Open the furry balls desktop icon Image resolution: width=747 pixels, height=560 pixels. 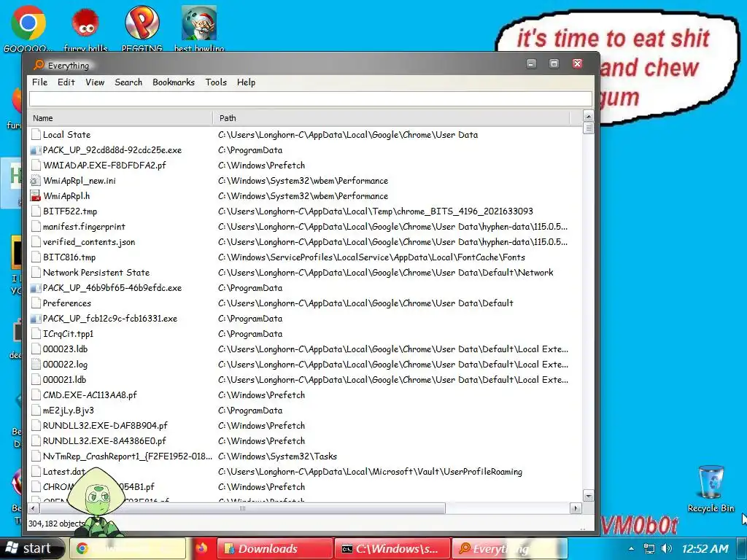tap(85, 23)
